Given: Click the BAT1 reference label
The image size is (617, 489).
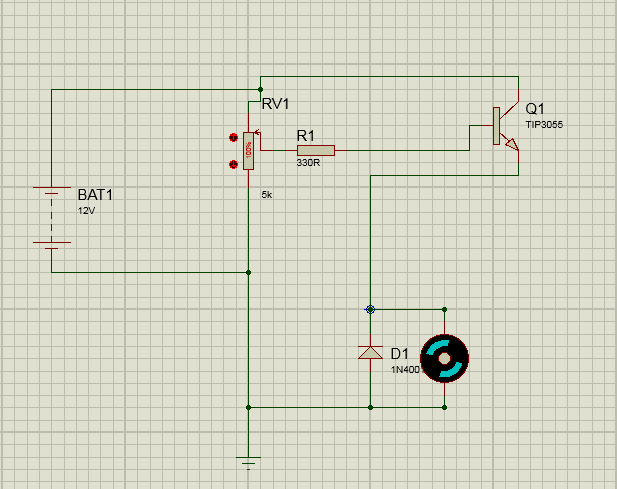Looking at the screenshot, I should click(x=95, y=195).
